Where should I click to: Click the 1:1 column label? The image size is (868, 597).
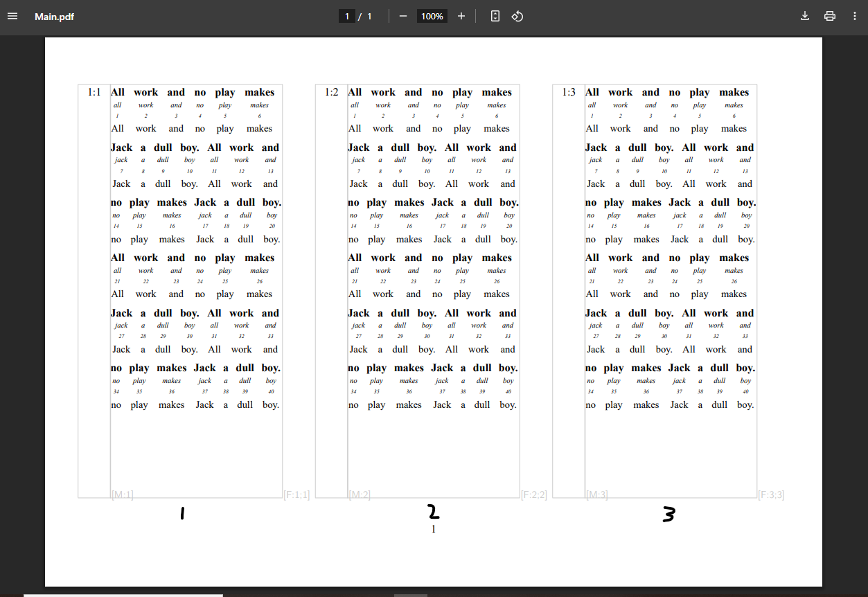pos(94,92)
